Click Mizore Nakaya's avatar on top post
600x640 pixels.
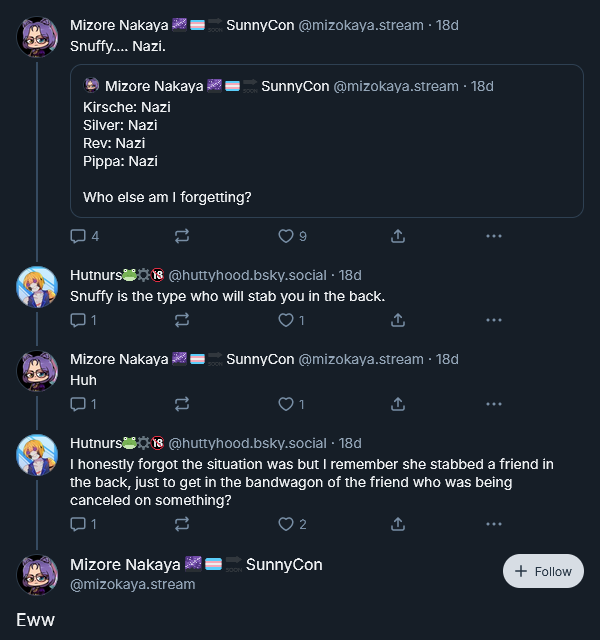click(38, 37)
